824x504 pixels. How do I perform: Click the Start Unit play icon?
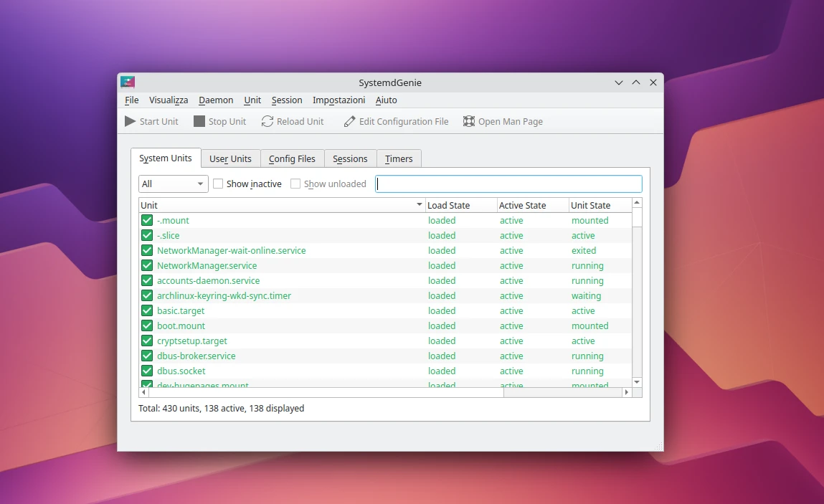coord(130,122)
